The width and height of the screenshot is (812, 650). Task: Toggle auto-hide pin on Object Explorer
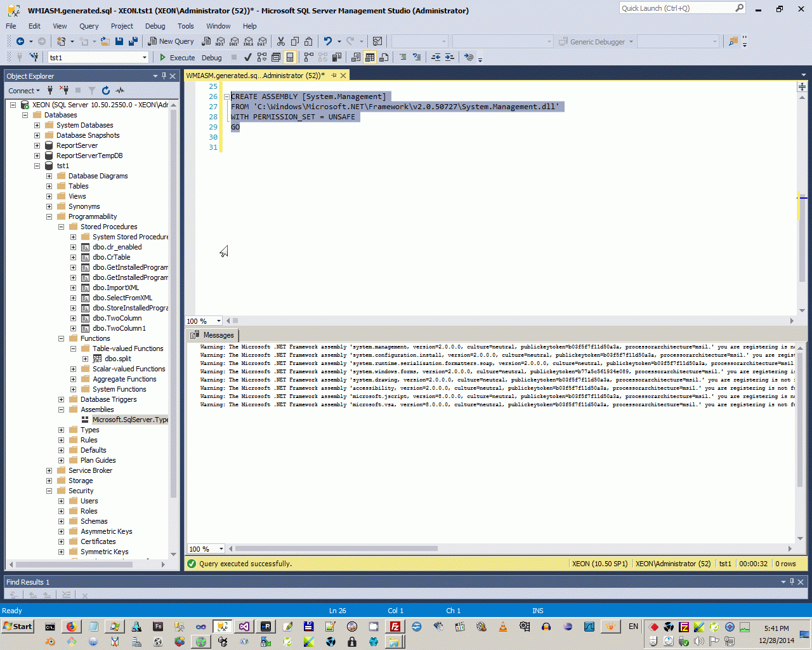click(x=164, y=76)
